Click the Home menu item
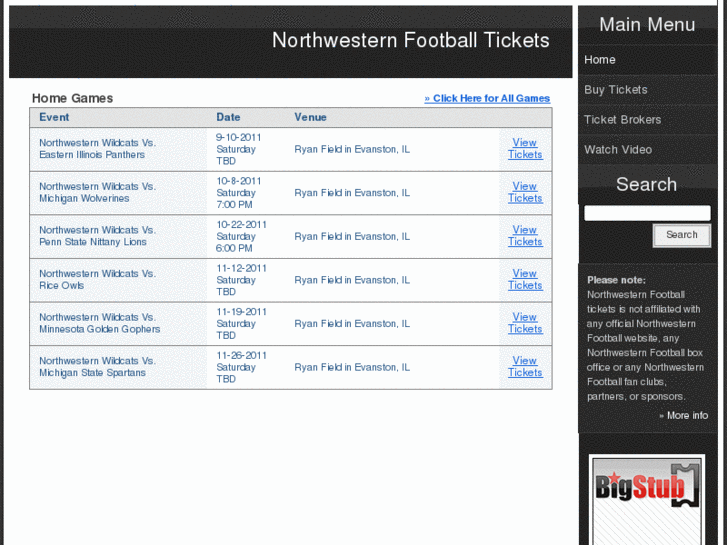 coord(600,60)
